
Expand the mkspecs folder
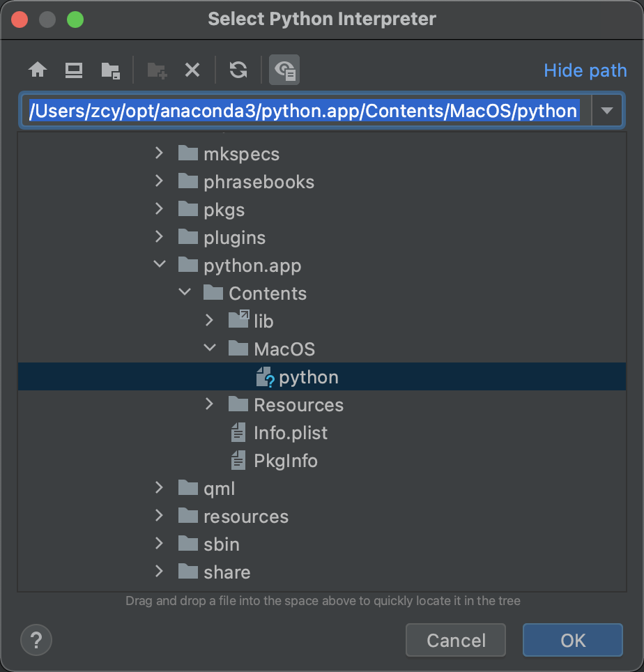coord(159,153)
